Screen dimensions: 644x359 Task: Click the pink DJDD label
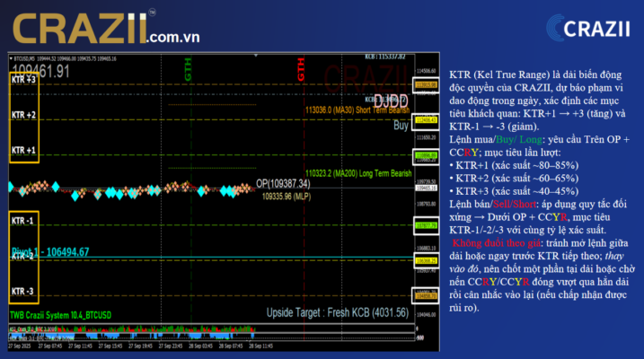coord(390,101)
